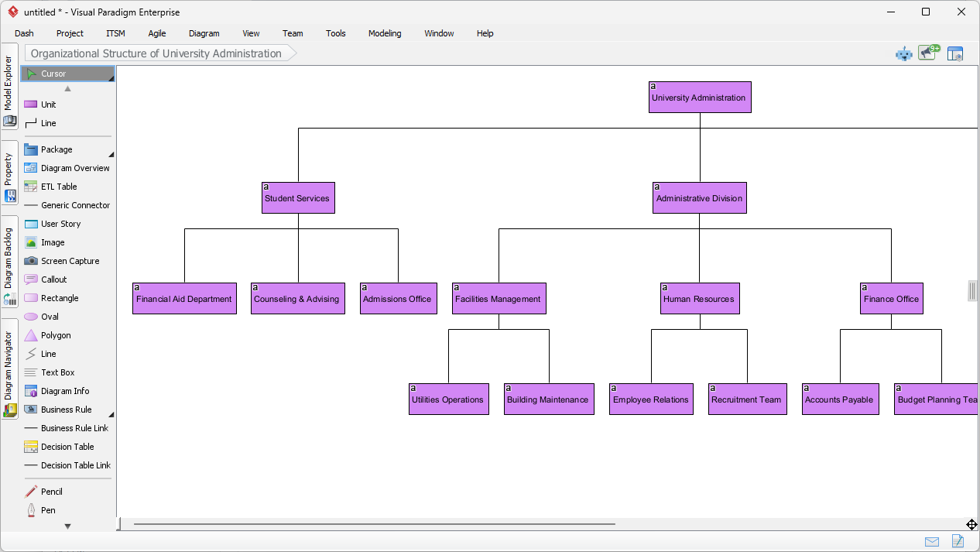Toggle the panel layout button top right

tap(955, 53)
